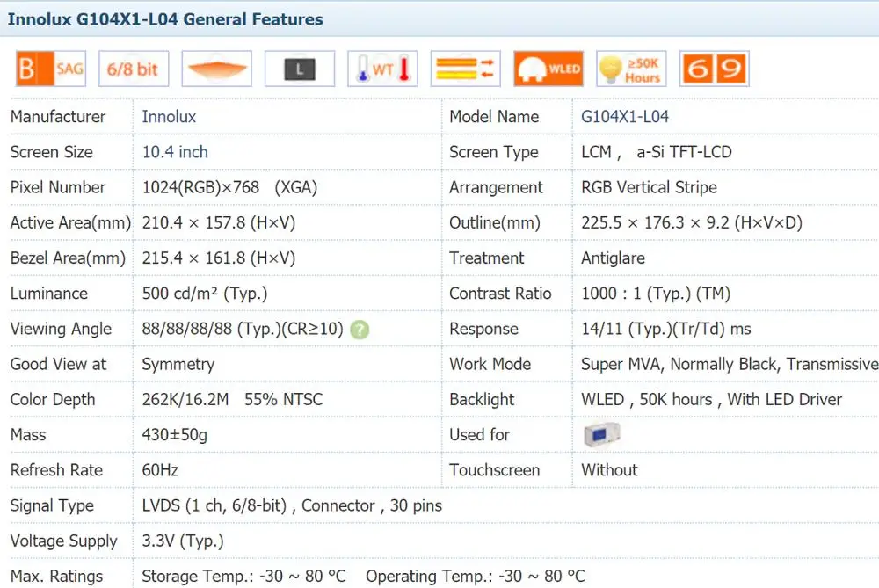
Task: Select the Storage Temp. -30 ~ 80 °C text
Action: point(243,577)
